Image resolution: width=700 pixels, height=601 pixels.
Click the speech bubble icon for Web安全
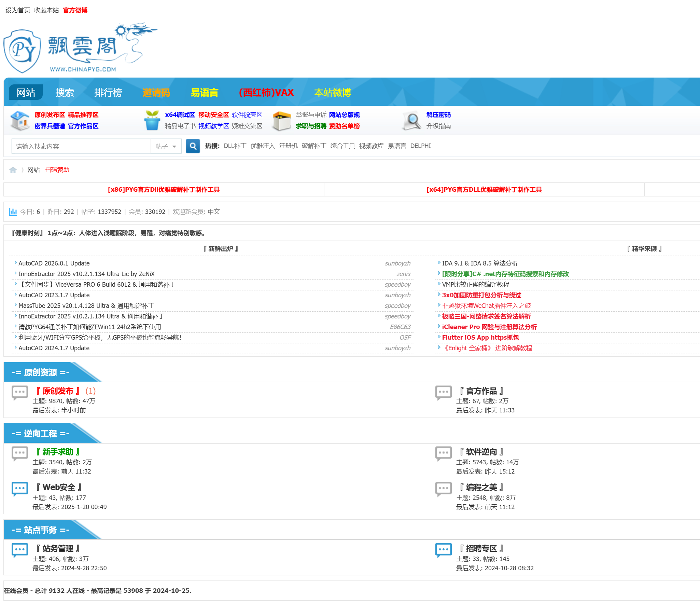pos(19,489)
